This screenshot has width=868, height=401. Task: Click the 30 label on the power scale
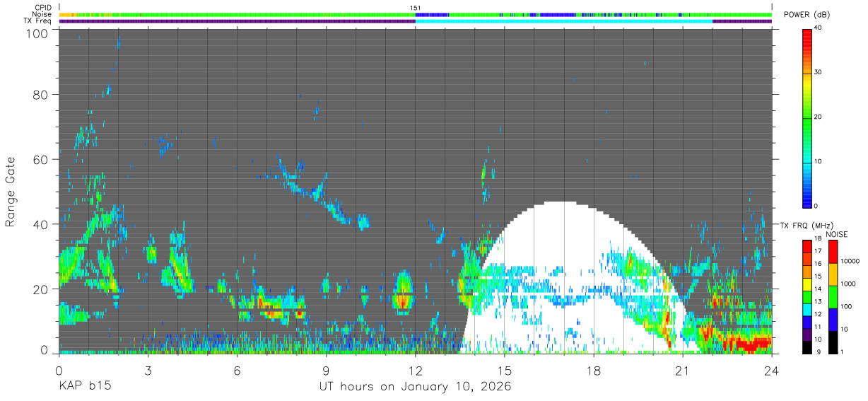click(818, 73)
